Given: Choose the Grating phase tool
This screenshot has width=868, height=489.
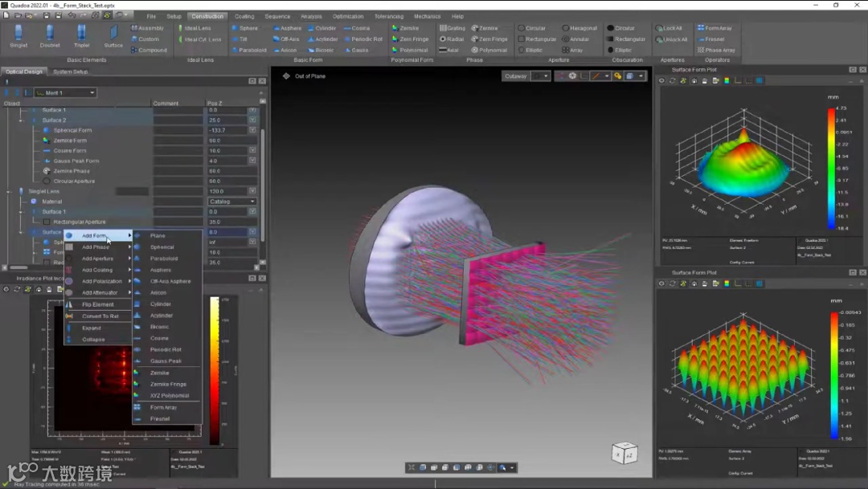Looking at the screenshot, I should click(x=452, y=28).
